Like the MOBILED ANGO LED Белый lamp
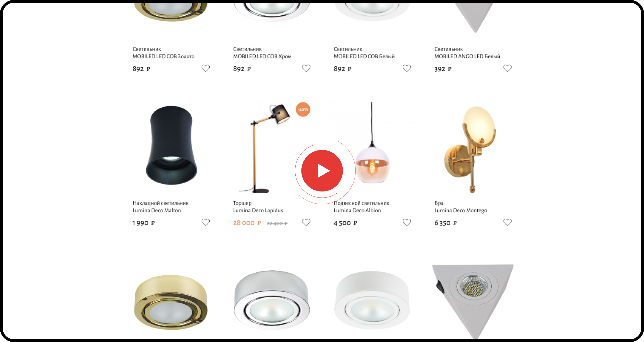Image resolution: width=644 pixels, height=342 pixels. pos(507,68)
